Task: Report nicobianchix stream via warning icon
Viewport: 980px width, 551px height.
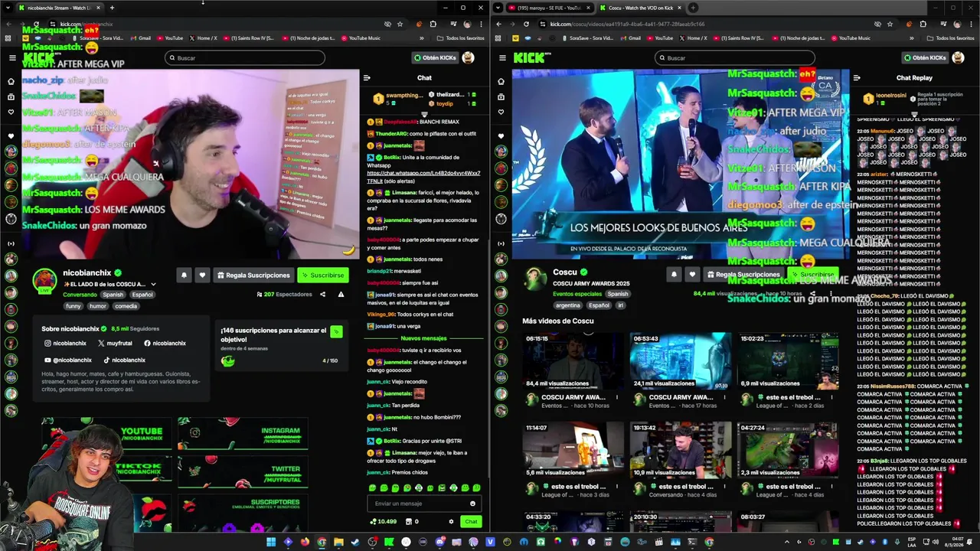Action: coord(341,294)
